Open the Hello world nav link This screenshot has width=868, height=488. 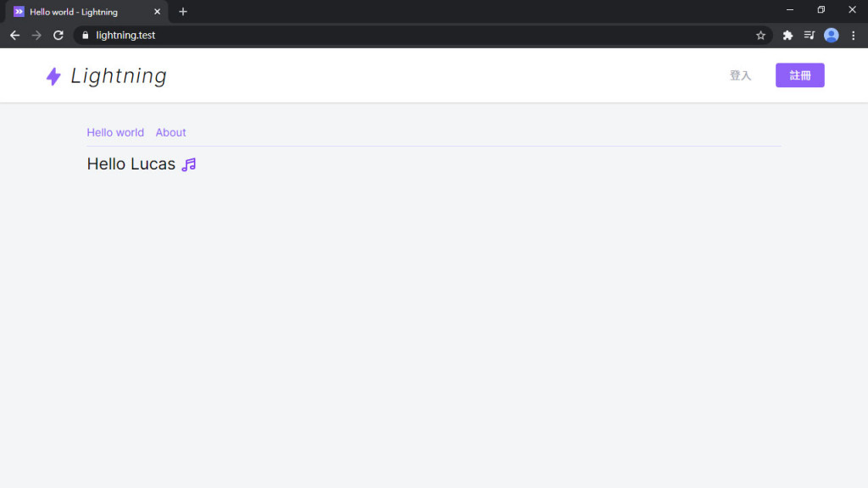point(115,133)
